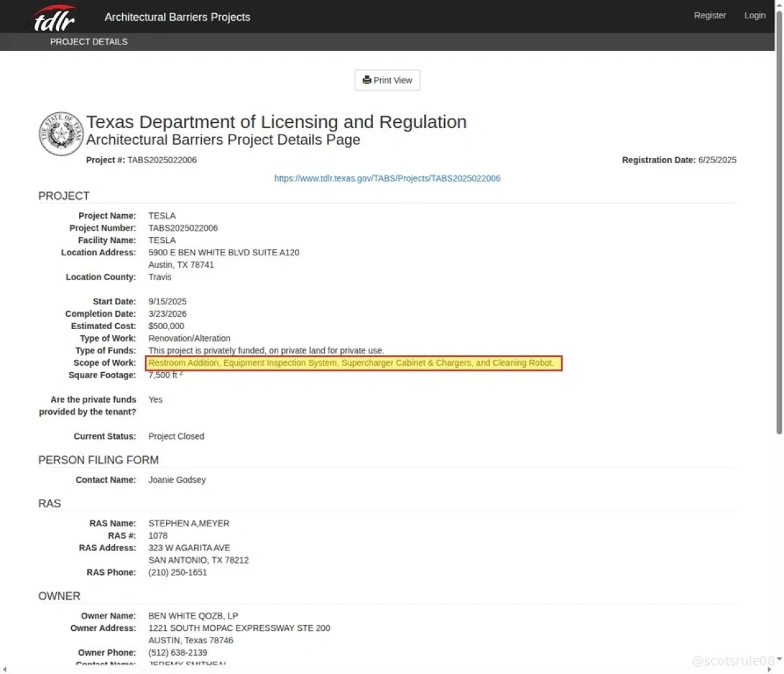Image resolution: width=784 pixels, height=674 pixels.
Task: Select address 5900 E BEN WHITE BLVD SUITE A120
Action: pyautogui.click(x=224, y=252)
